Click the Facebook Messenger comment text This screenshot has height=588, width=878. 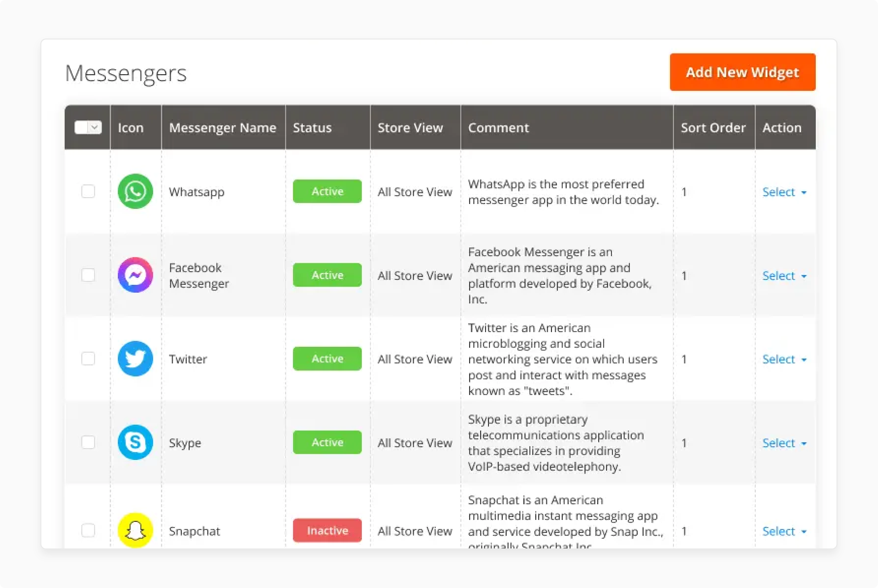560,276
